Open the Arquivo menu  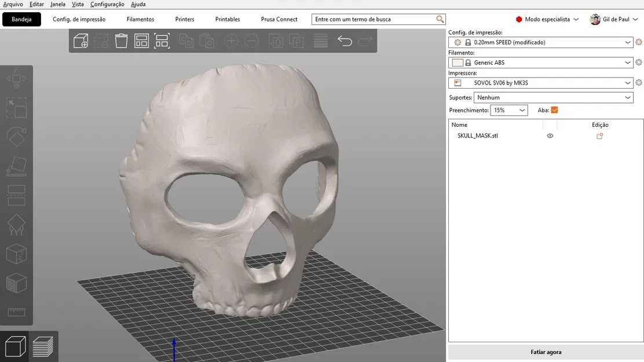(13, 4)
